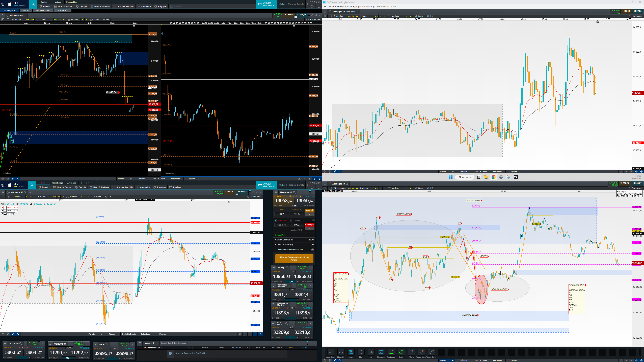
Task: Open the Marché order type dropdown
Action: [x=309, y=214]
